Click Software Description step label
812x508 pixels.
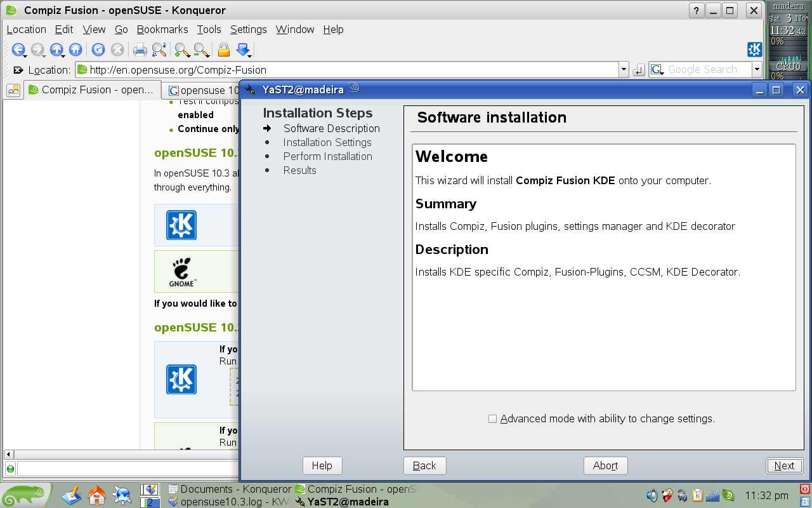pos(332,128)
